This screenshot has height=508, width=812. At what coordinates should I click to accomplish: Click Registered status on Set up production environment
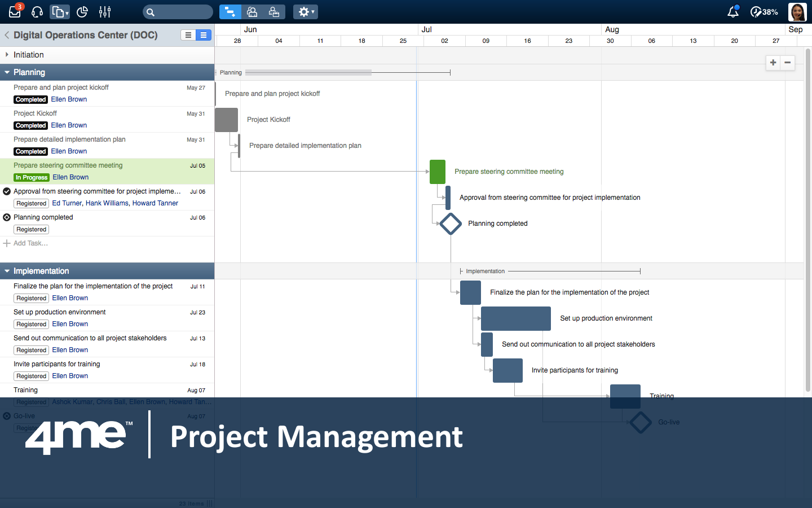pyautogui.click(x=32, y=324)
